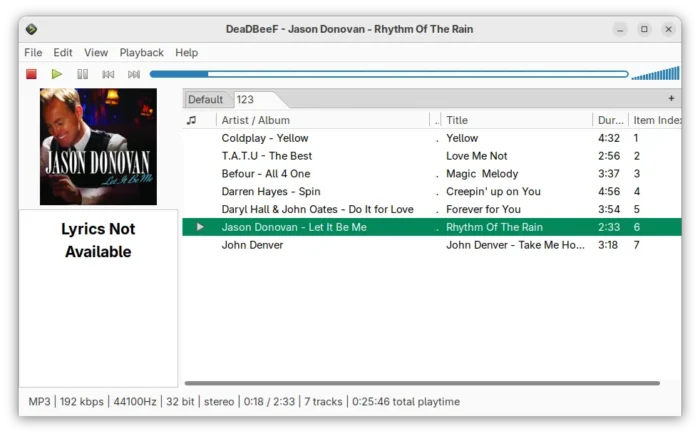Click the playing indicator on Jason Donovan row
This screenshot has width=700, height=436.
(x=200, y=227)
